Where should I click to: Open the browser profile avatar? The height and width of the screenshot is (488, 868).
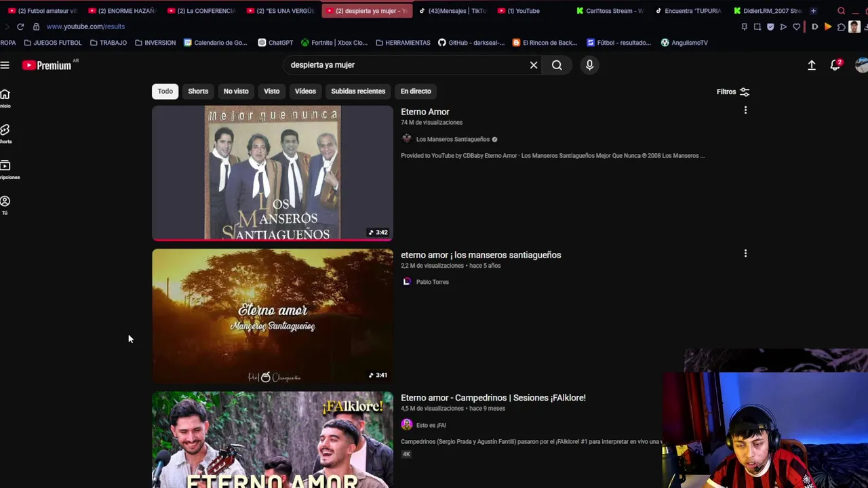[854, 27]
